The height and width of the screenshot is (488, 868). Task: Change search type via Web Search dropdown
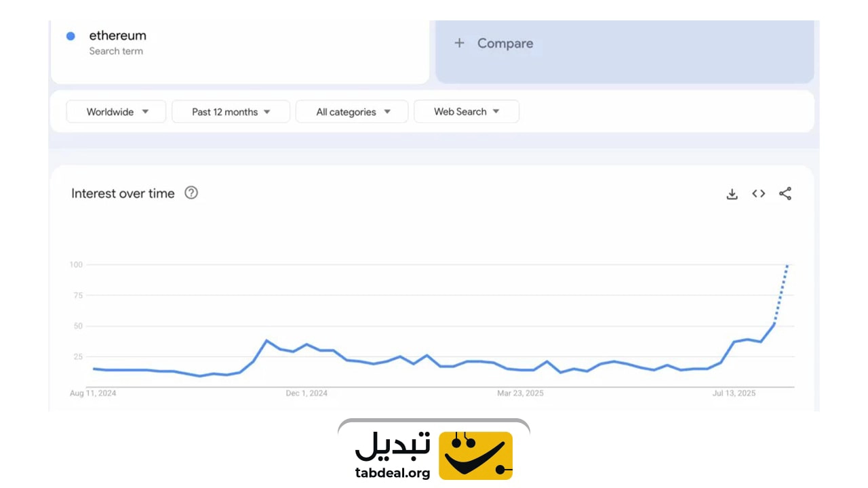click(466, 111)
